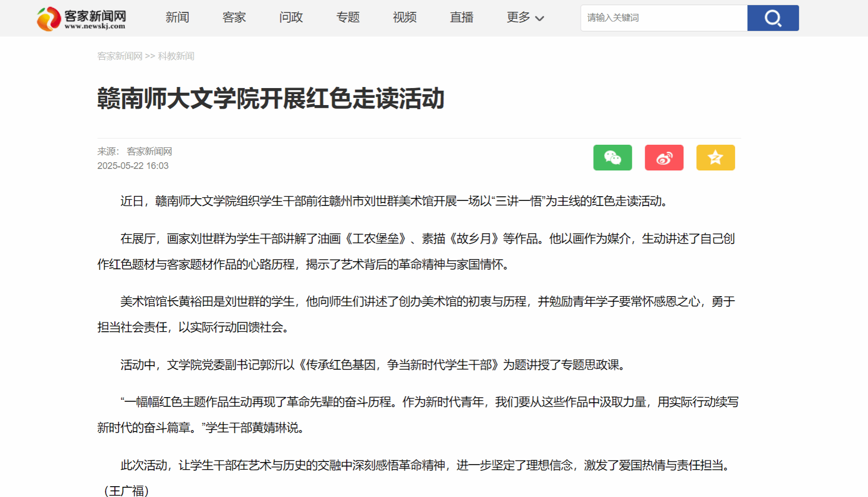868x497 pixels.
Task: Expand the 更多 dropdown menu
Action: point(525,18)
